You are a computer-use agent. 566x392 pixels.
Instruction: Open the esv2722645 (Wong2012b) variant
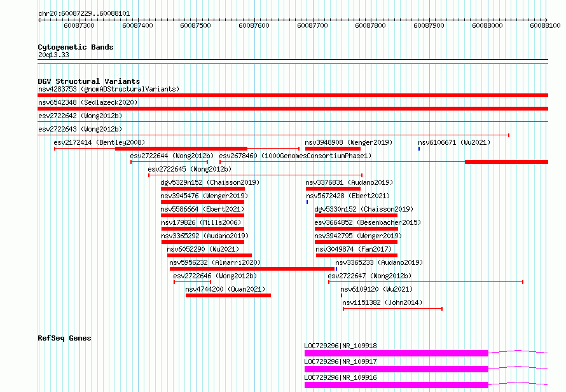190,169
